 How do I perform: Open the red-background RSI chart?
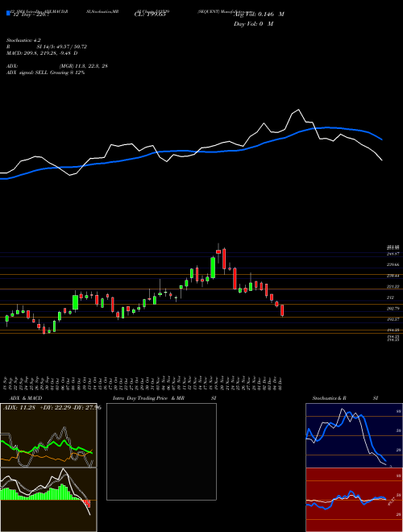tap(354, 500)
